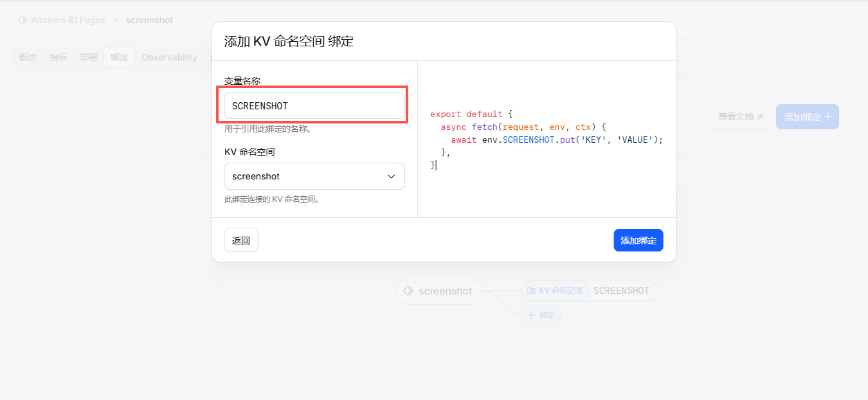Expand the KV 命名空间 dropdown chevron

click(391, 176)
